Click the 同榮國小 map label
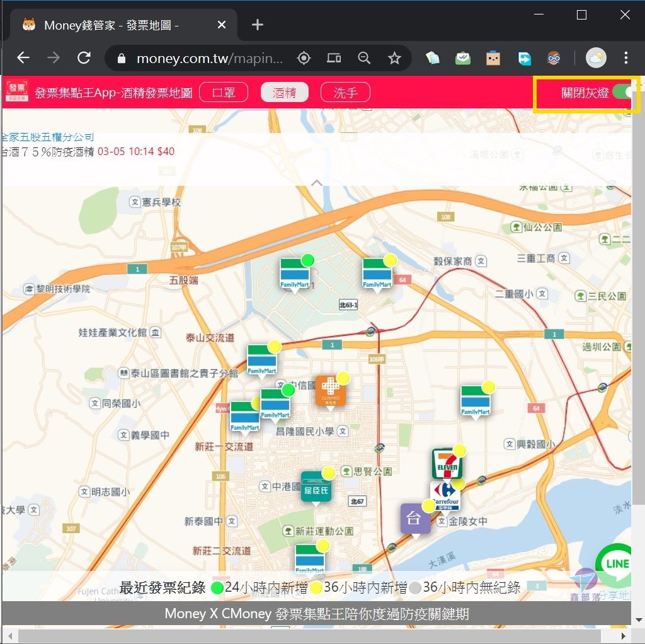645x644 pixels. pos(115,403)
